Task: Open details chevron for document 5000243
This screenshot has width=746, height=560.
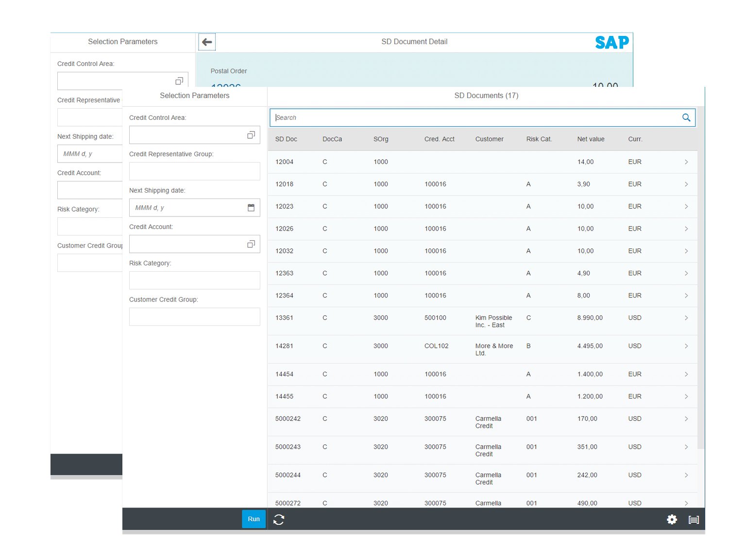Action: 686,447
